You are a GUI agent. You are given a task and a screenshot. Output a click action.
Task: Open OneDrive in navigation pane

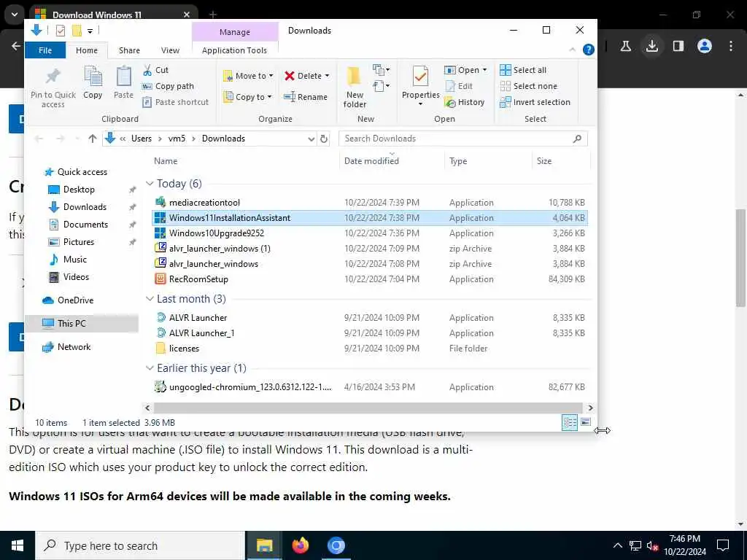point(75,300)
